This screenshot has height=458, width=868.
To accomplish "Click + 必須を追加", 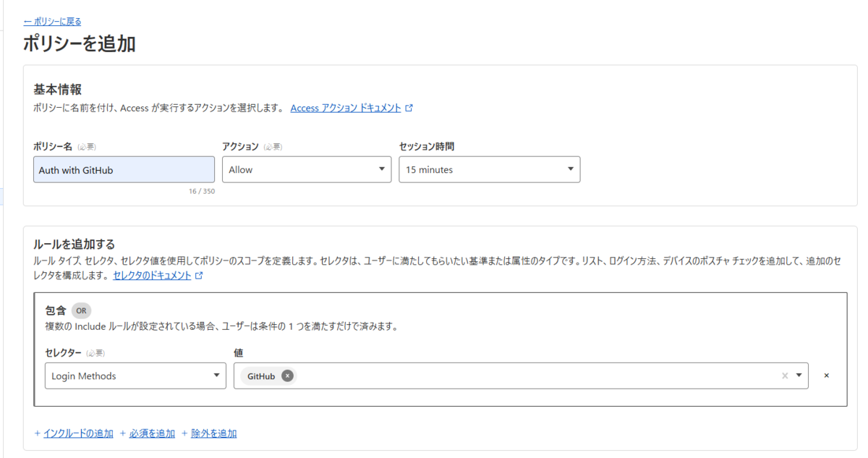I will coord(148,433).
